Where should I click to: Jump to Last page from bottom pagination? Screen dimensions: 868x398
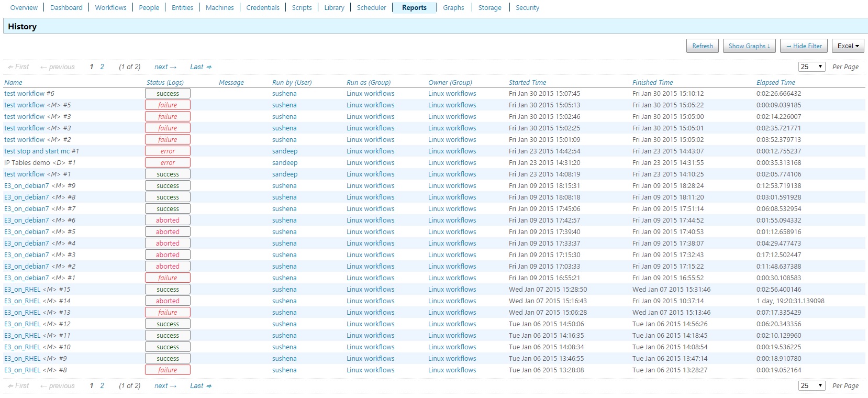click(201, 385)
